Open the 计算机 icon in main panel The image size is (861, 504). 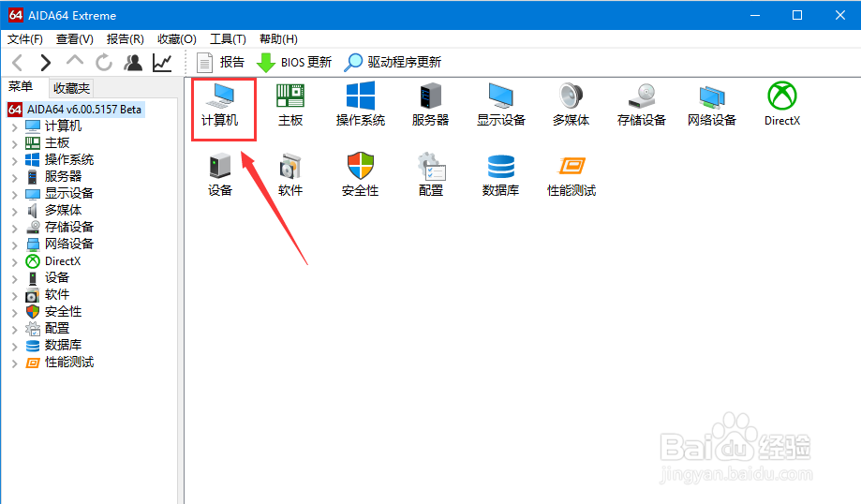click(x=220, y=106)
